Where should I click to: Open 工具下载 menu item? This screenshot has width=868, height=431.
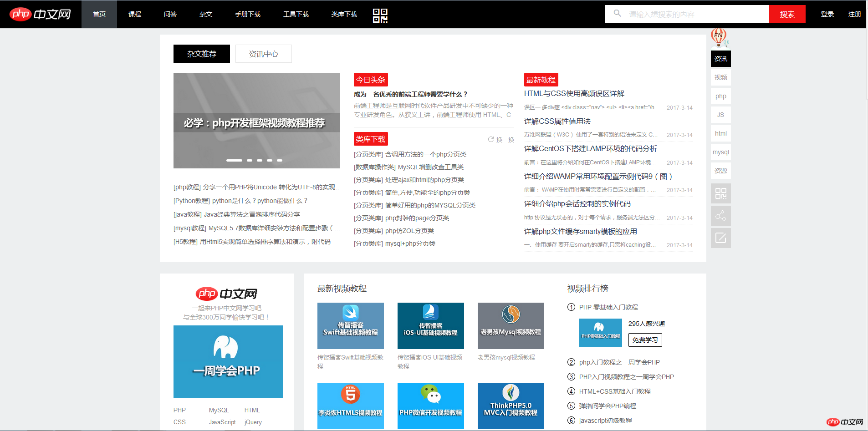pyautogui.click(x=296, y=14)
